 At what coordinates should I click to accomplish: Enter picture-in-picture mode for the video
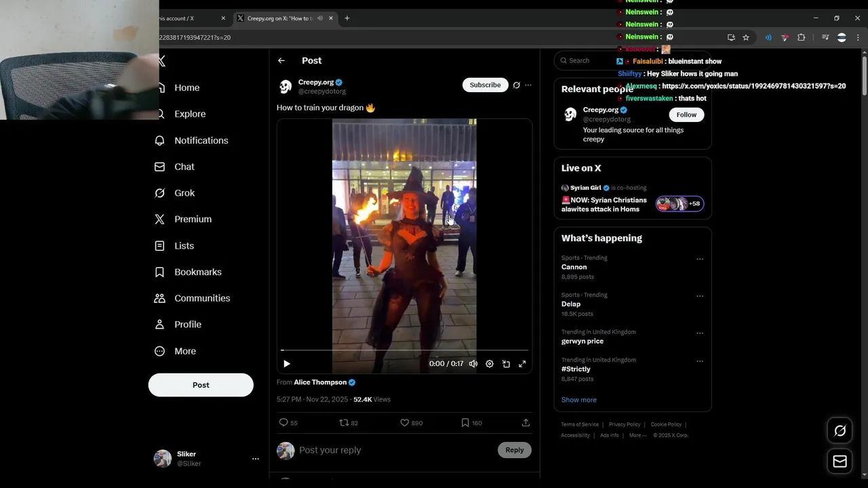click(x=506, y=364)
